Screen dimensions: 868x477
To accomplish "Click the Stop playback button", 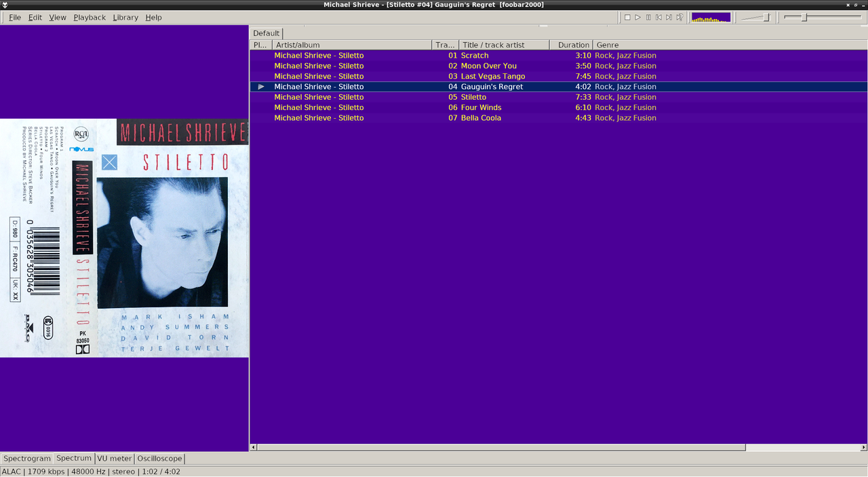I will [x=627, y=17].
